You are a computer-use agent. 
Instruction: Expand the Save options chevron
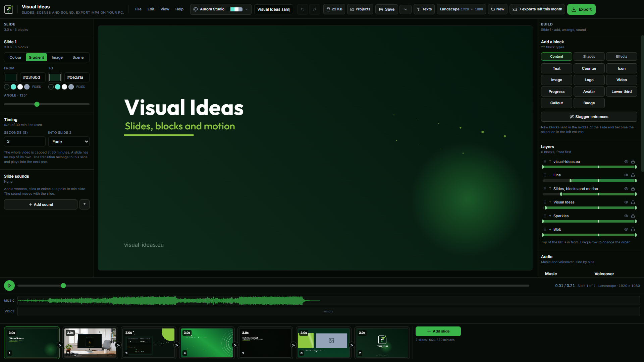pos(406,9)
